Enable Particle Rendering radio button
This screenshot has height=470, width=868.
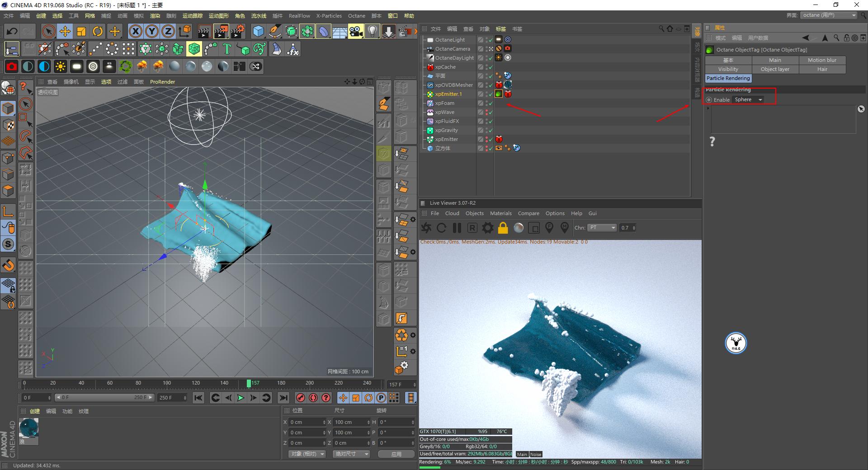(x=710, y=99)
